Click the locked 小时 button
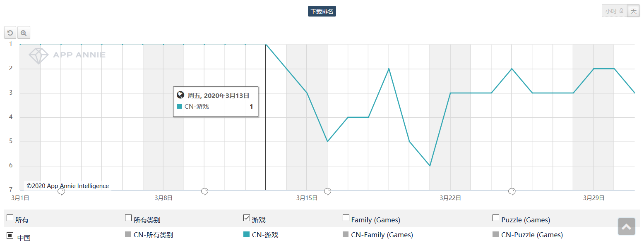The height and width of the screenshot is (243, 644). pos(614,11)
